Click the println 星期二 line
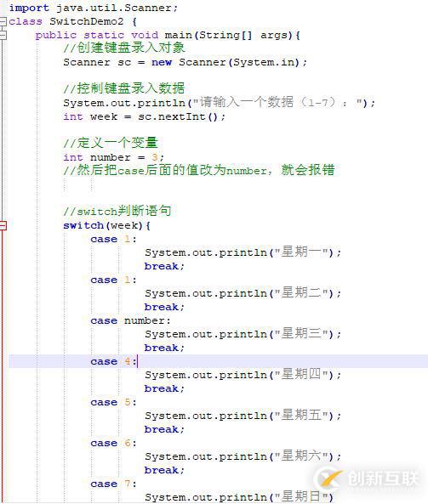 [x=243, y=293]
